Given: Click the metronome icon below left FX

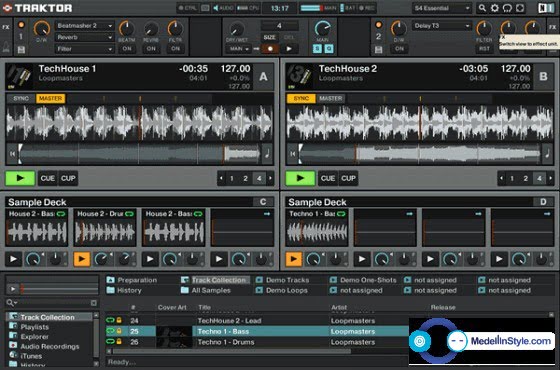Looking at the screenshot, I should [x=6, y=46].
